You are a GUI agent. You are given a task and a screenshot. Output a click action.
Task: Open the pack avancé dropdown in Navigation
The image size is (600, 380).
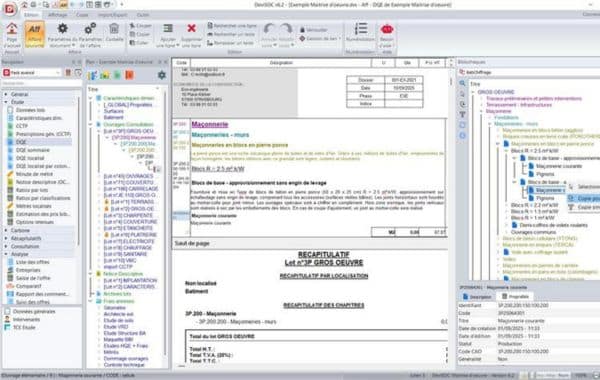[x=32, y=73]
